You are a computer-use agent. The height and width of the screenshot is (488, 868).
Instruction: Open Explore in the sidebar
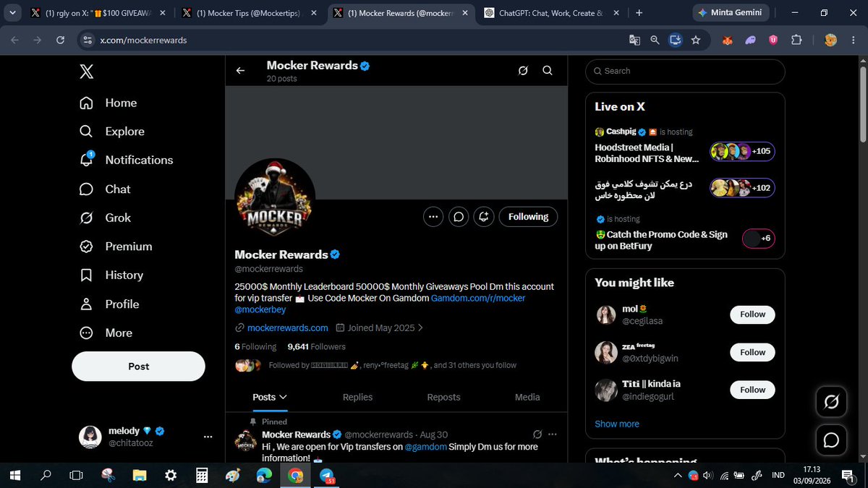112,132
